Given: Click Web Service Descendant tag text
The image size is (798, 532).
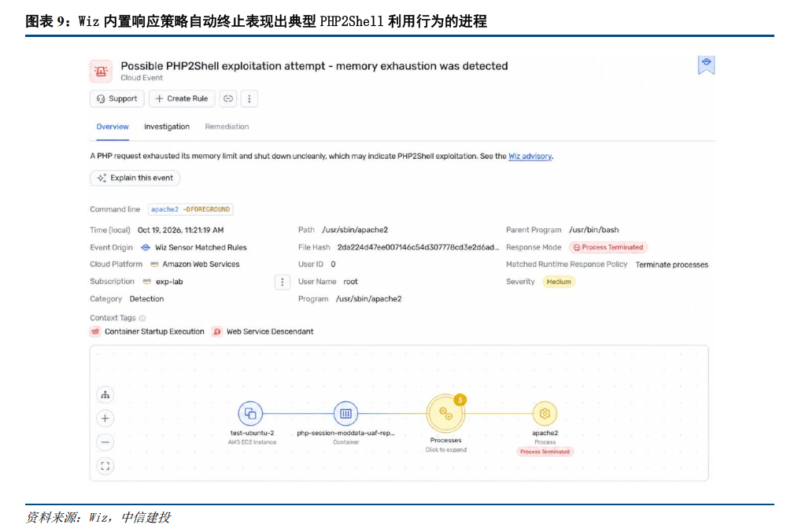Looking at the screenshot, I should (270, 331).
